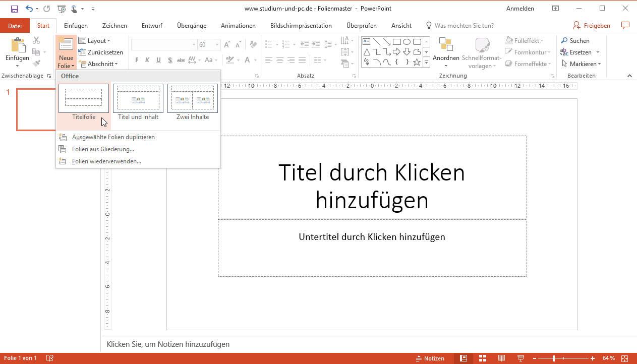Undo the last action
This screenshot has width=637, height=364.
coord(29,9)
